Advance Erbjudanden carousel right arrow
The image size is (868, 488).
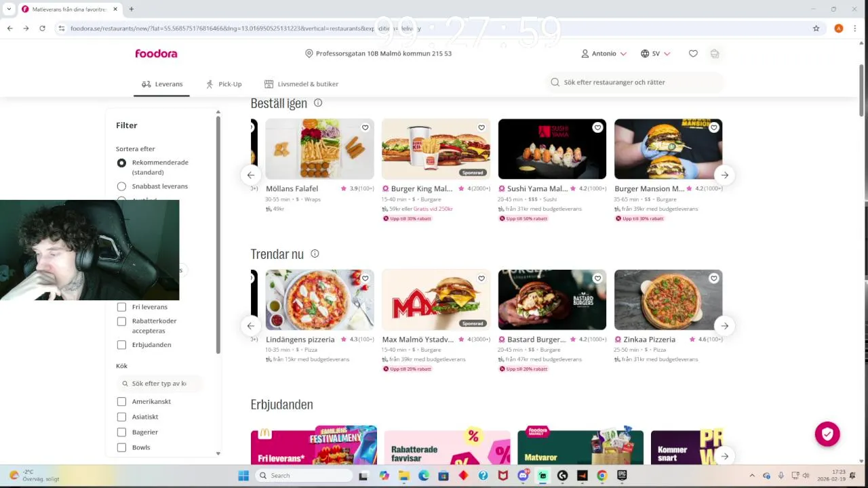[724, 456]
